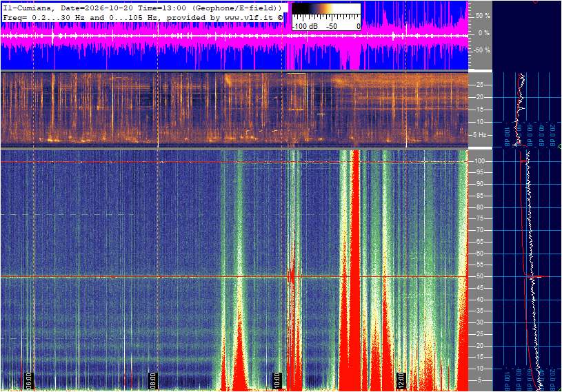The height and width of the screenshot is (392, 562).
Task: Click the 80 Hz label on E-field axis
Action: click(x=479, y=207)
